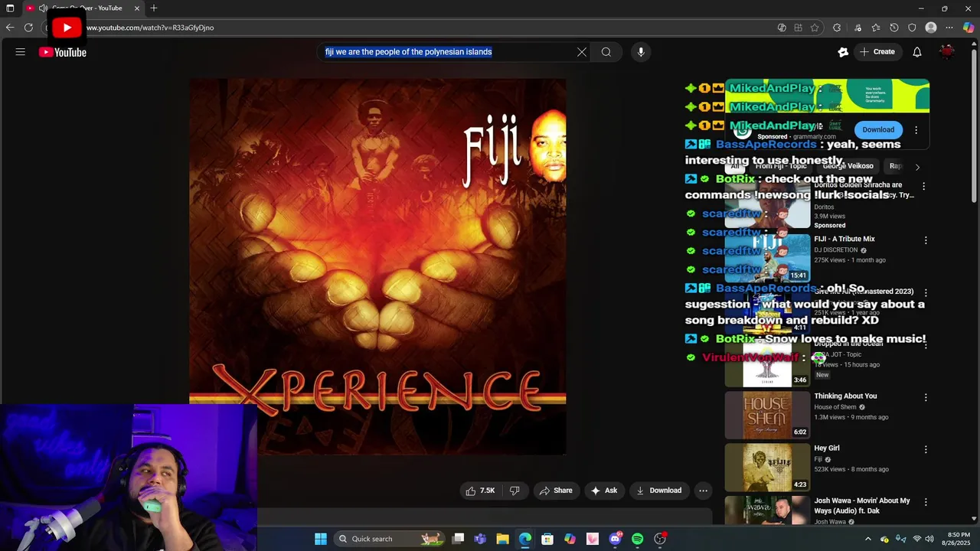This screenshot has height=551, width=980.
Task: Open the Windows Start menu
Action: [x=321, y=539]
